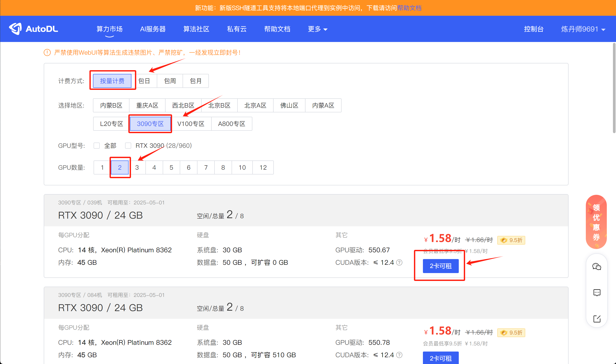Click the 帮助文档 link in orange banner
This screenshot has width=616, height=364.
coord(409,8)
